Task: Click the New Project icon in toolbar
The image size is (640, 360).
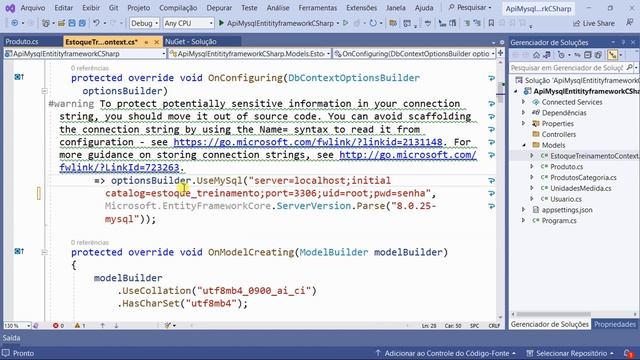Action: pos(46,23)
